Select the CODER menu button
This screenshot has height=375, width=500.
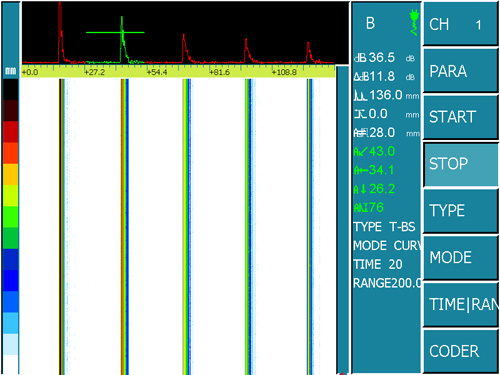tap(460, 351)
